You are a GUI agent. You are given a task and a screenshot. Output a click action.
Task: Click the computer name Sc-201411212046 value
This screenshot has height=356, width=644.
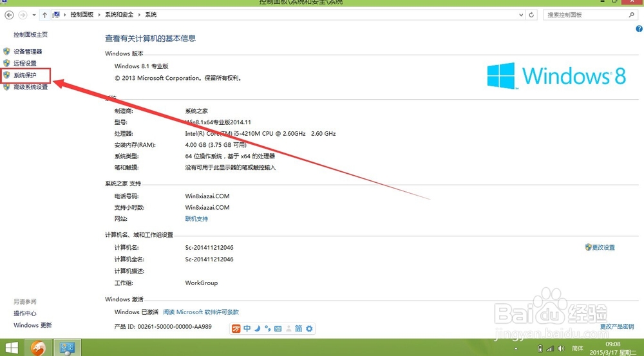pos(209,248)
